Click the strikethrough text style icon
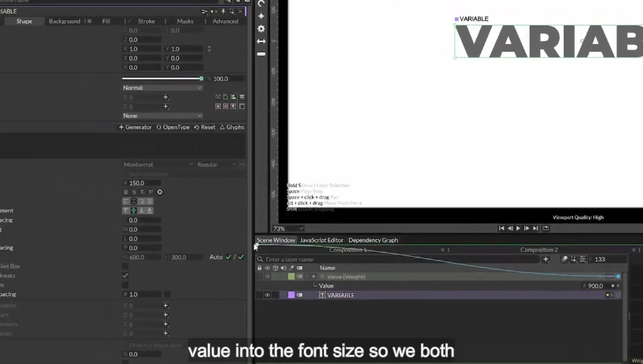 (x=134, y=192)
